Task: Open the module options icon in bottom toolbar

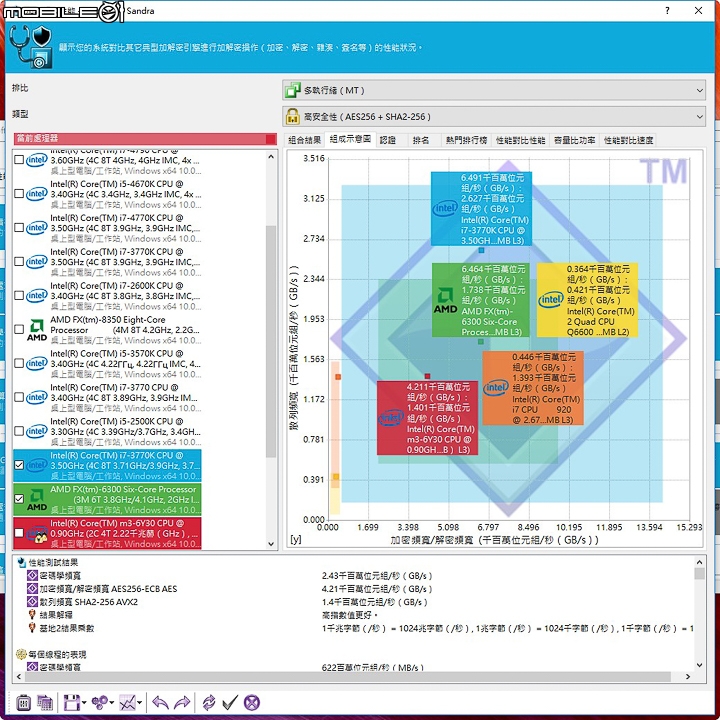Action: [x=23, y=702]
